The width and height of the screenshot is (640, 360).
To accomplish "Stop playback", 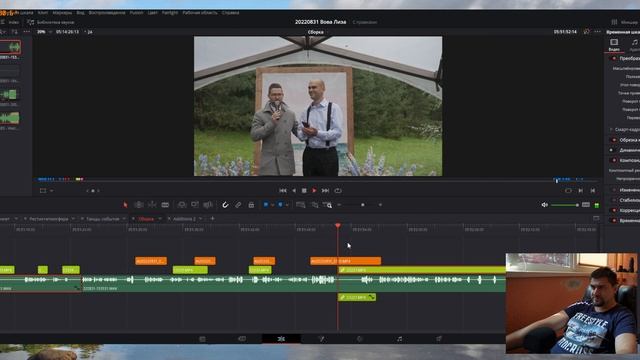I will (x=304, y=191).
